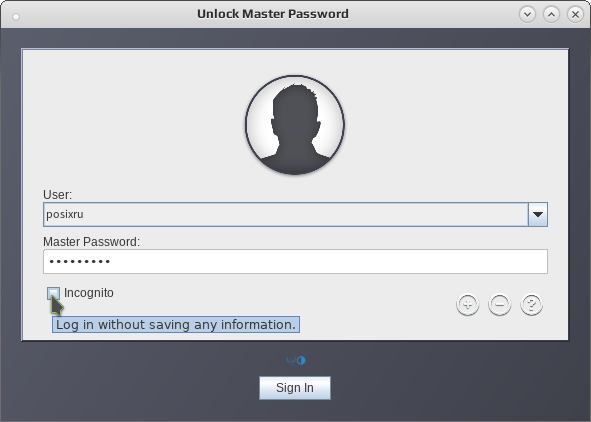
Task: Click the blue half-circle identicon symbol
Action: pyautogui.click(x=301, y=361)
